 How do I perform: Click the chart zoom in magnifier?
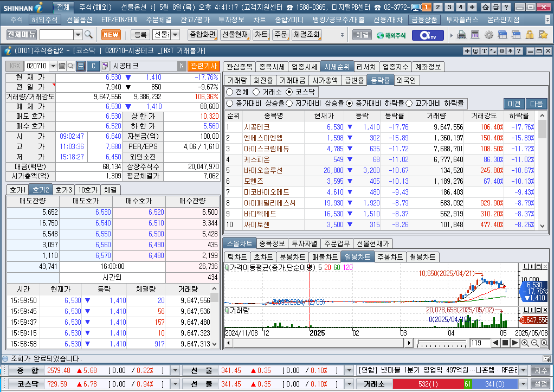(525, 343)
